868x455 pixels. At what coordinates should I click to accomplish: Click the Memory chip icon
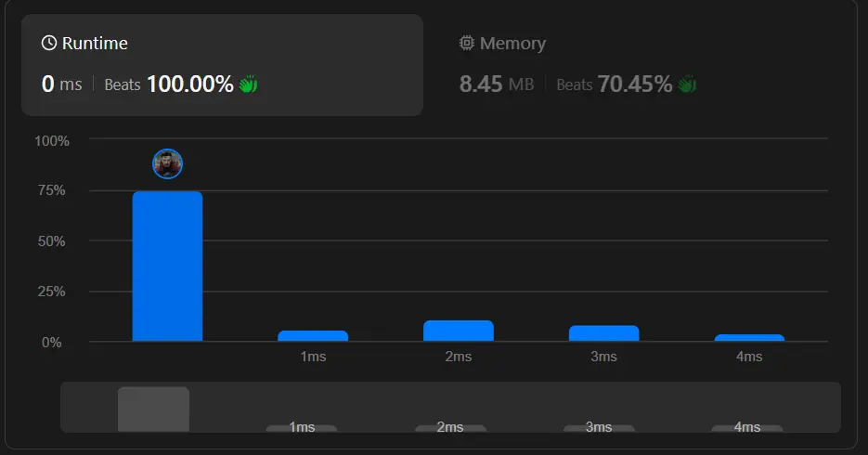467,44
